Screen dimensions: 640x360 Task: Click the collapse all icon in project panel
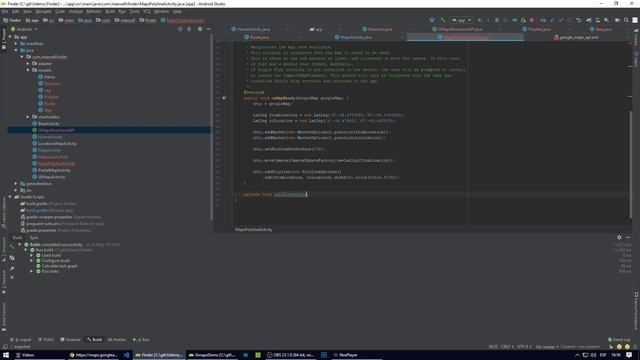(x=189, y=29)
